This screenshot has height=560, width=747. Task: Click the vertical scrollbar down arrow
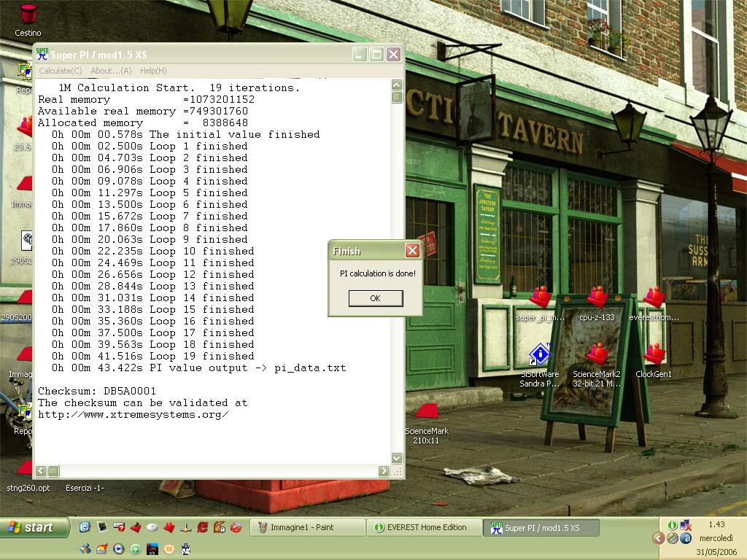[396, 458]
